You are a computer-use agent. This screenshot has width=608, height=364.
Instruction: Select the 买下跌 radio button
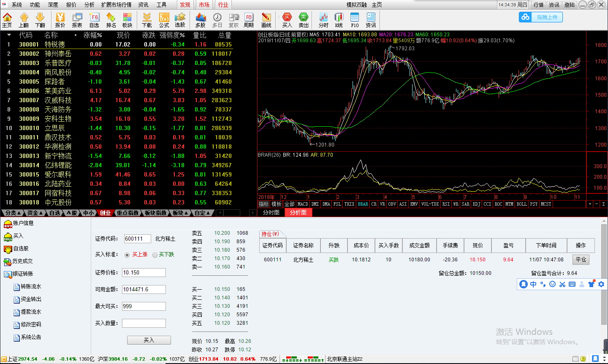pos(155,255)
